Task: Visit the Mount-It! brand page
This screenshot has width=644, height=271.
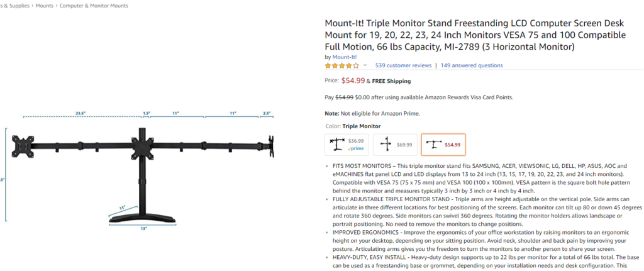Action: [x=345, y=57]
